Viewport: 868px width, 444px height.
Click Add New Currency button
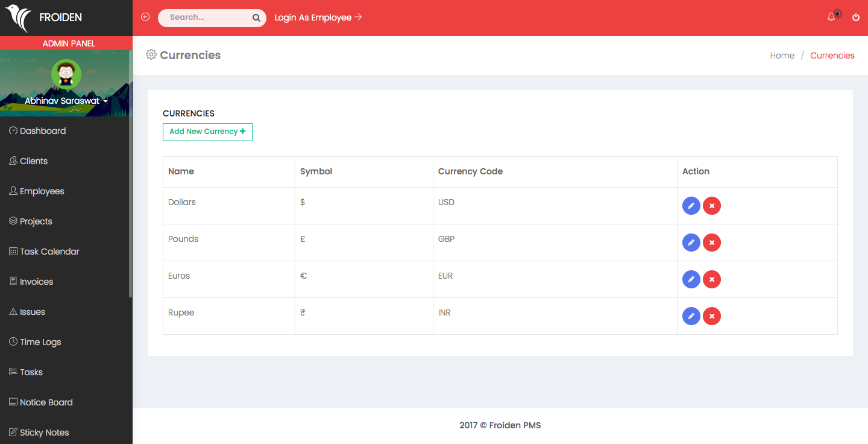(x=207, y=132)
